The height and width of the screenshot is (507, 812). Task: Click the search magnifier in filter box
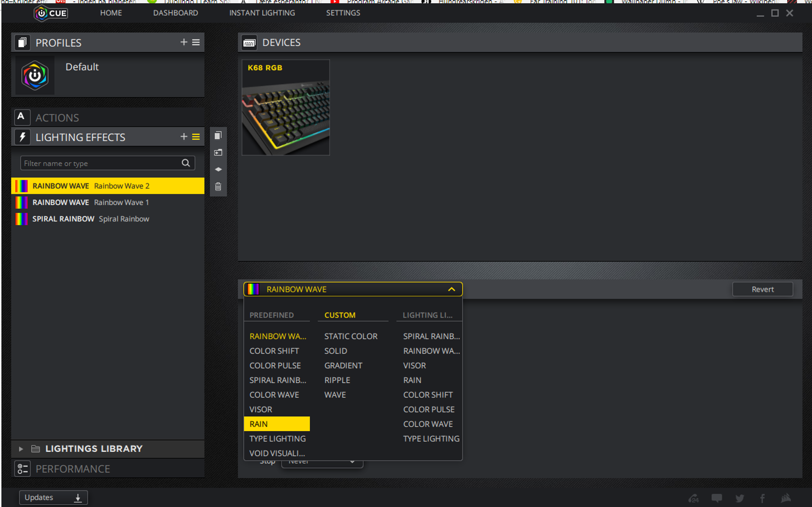(186, 163)
